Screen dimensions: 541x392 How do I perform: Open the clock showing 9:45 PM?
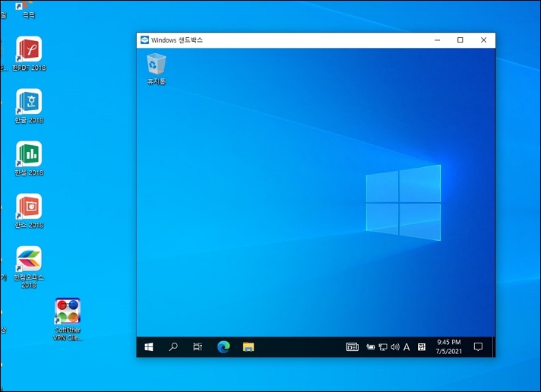point(448,346)
